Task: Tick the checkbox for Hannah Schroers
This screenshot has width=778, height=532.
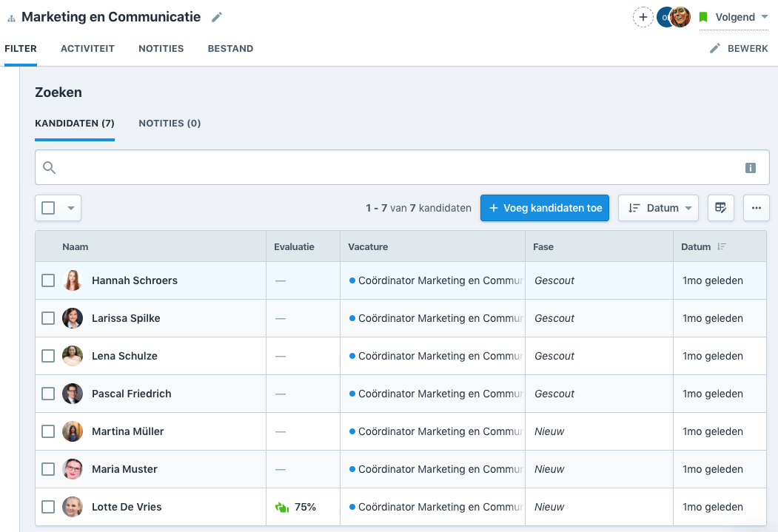Action: pos(48,280)
